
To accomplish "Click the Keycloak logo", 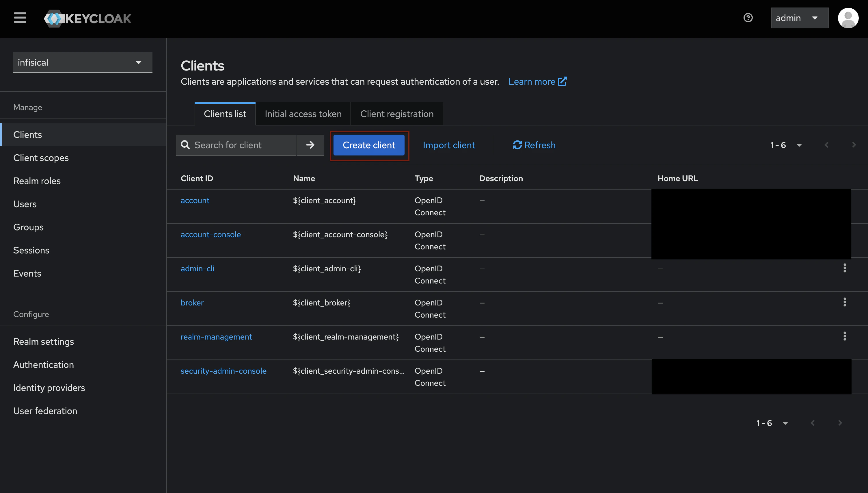I will pyautogui.click(x=87, y=18).
